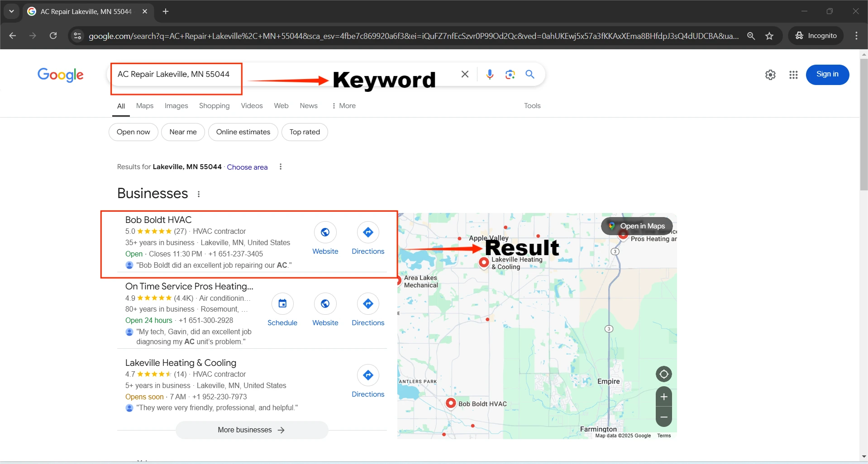Open the Businesses section options menu
This screenshot has height=464, width=868.
[199, 194]
